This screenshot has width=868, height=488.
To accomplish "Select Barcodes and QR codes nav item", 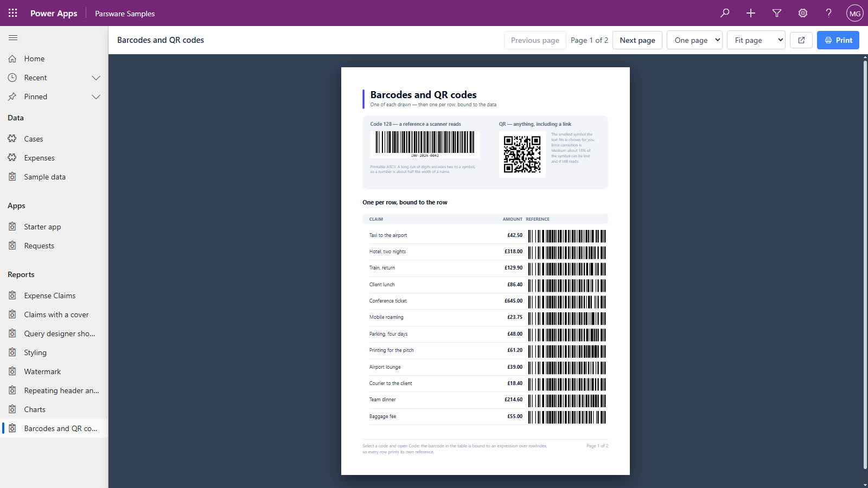I will (54, 428).
